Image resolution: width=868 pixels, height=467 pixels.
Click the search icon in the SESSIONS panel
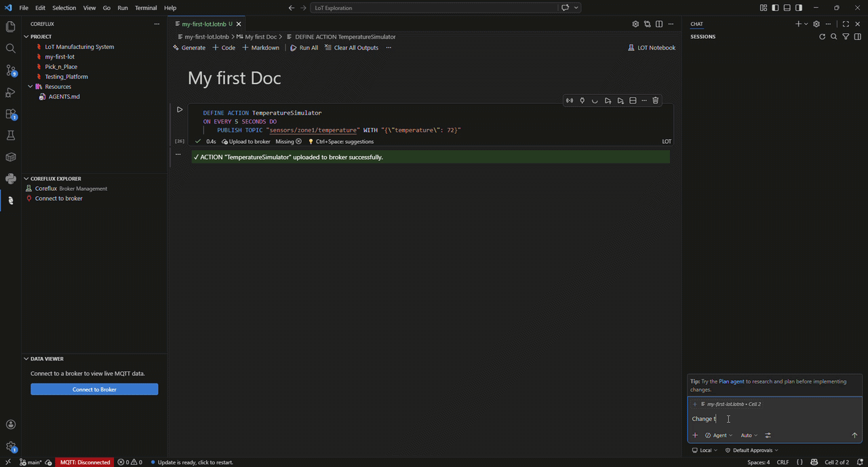(834, 37)
